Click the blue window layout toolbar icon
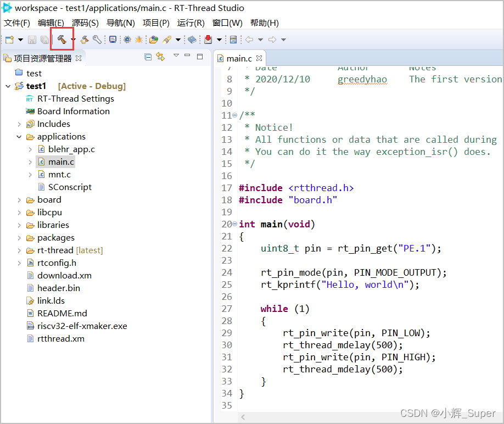504x424 pixels. click(x=233, y=40)
